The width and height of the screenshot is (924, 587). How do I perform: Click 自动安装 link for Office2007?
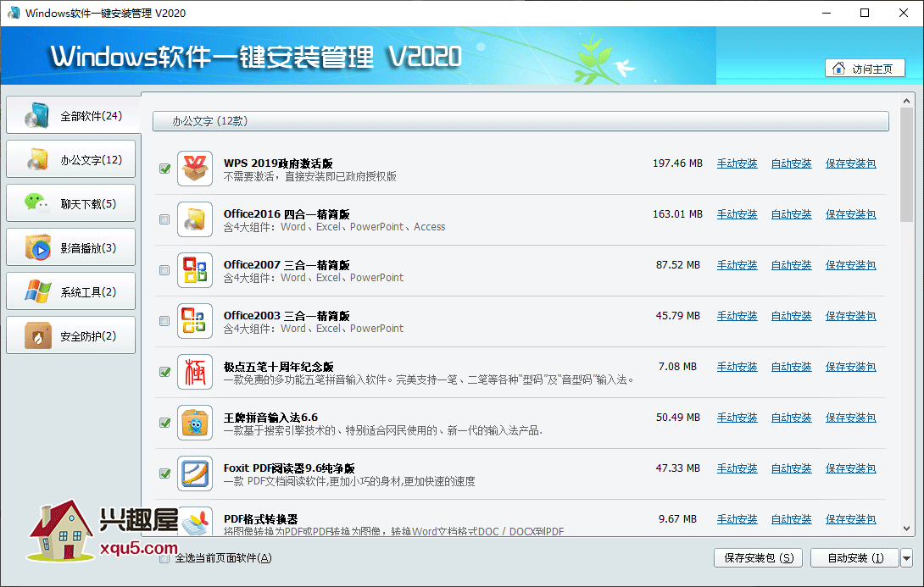pyautogui.click(x=792, y=265)
